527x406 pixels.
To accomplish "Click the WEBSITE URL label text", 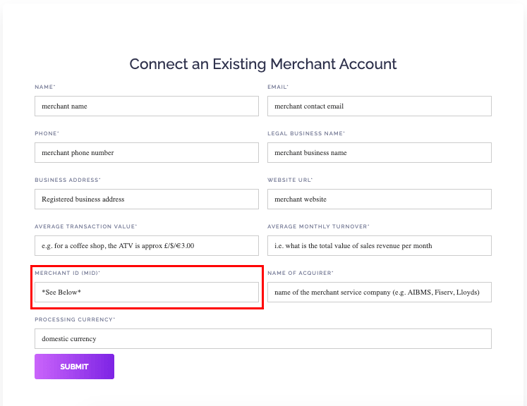I will 290,180.
